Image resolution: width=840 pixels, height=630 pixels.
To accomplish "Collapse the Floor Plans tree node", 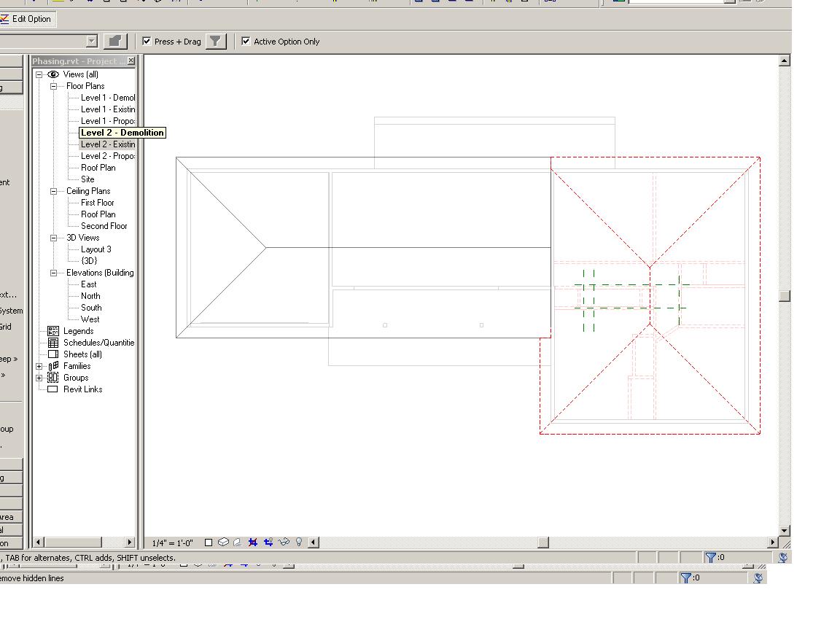I will tap(53, 86).
